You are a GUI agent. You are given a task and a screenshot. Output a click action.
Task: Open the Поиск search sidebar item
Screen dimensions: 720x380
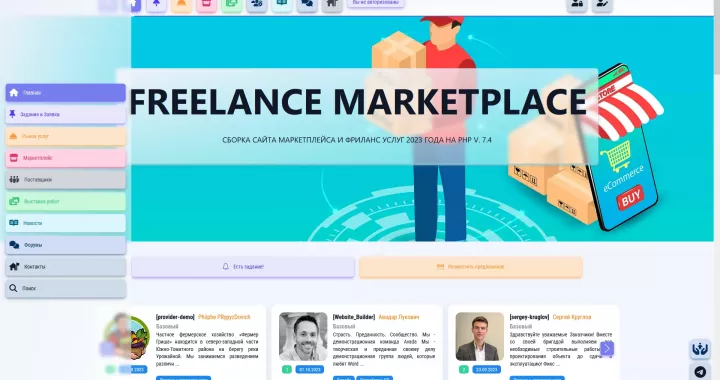(x=65, y=289)
